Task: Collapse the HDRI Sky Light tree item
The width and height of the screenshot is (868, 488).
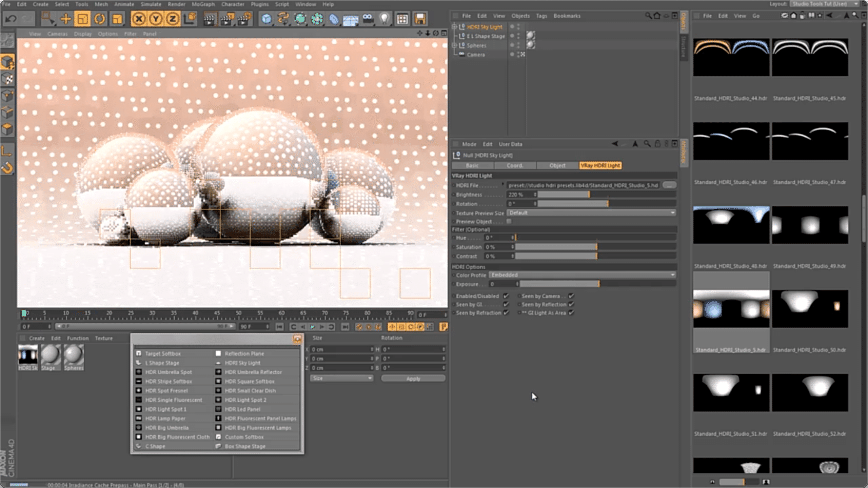Action: (455, 26)
